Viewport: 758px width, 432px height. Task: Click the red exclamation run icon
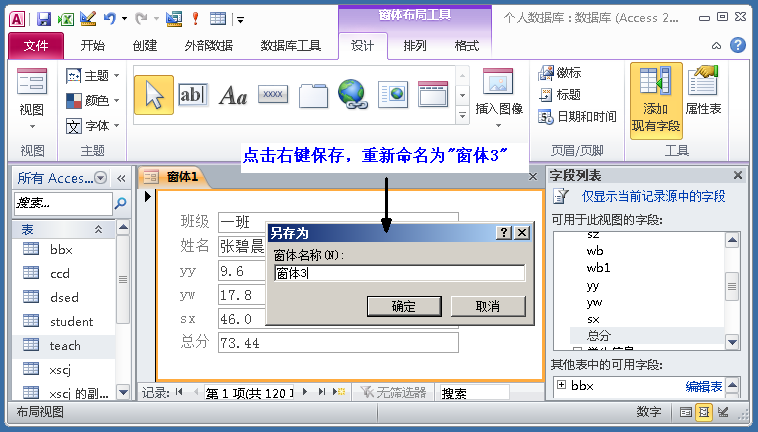195,19
